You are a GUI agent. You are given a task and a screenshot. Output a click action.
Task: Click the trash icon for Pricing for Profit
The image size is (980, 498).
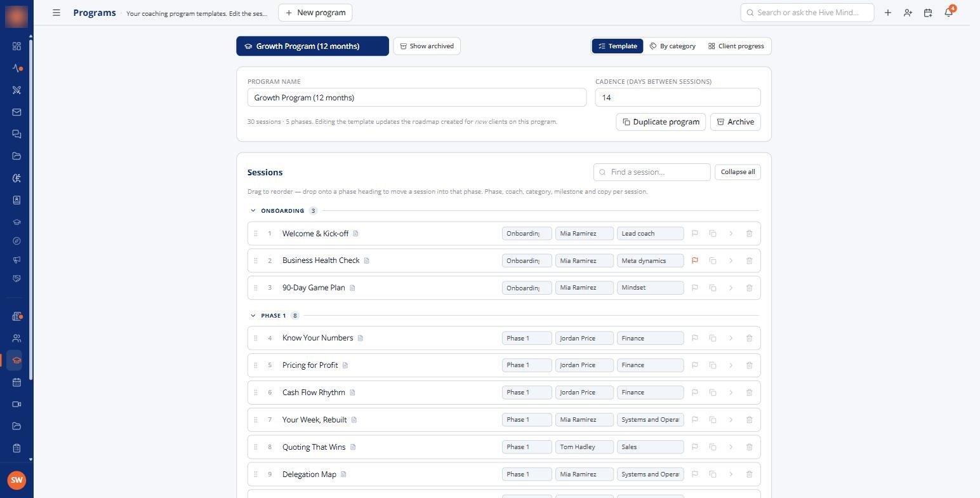[x=749, y=365]
